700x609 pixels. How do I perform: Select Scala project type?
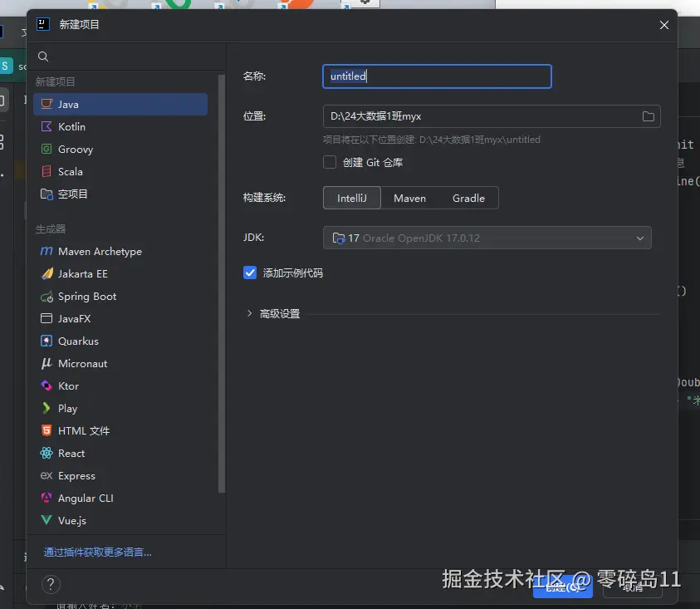pyautogui.click(x=120, y=172)
